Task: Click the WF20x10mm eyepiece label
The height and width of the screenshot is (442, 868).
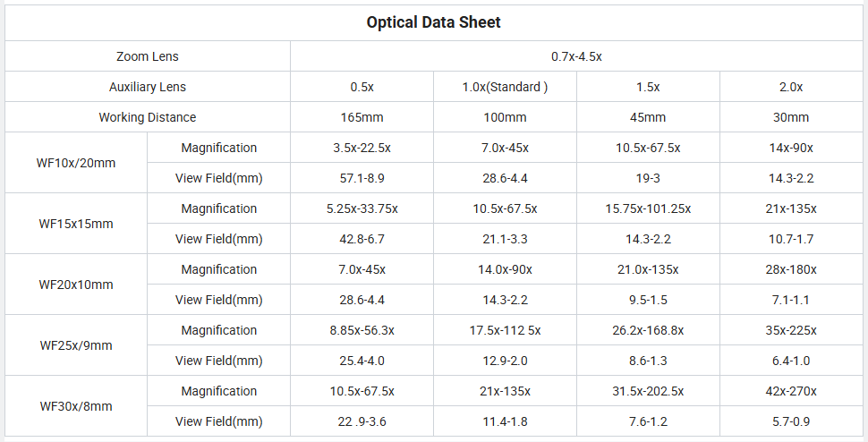Action: point(76,285)
